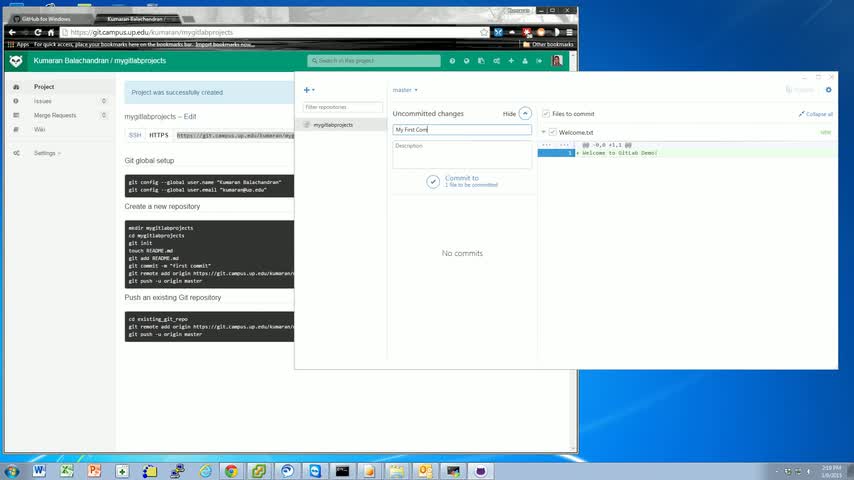Viewport: 854px width, 480px height.
Task: Click the new project plus icon in GitLab header
Action: pyautogui.click(x=511, y=61)
